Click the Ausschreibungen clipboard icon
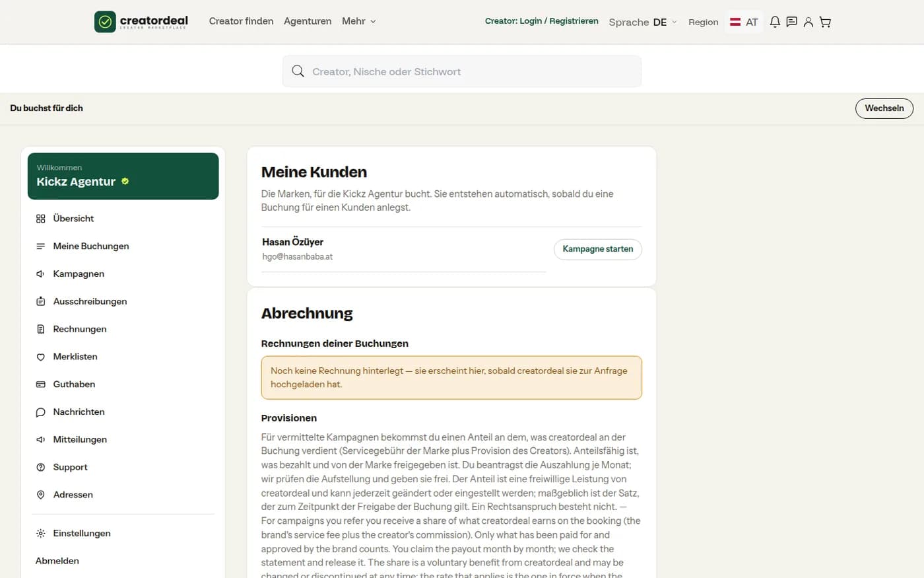Viewport: 924px width, 578px height. tap(40, 302)
